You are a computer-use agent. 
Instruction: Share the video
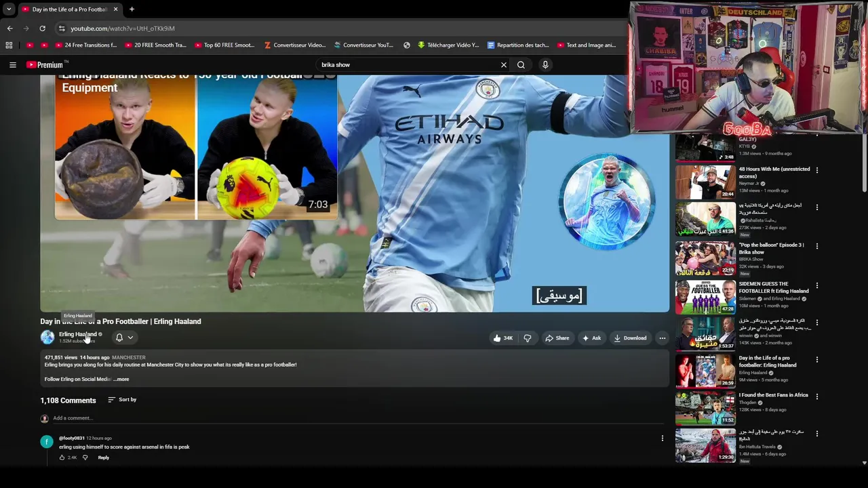pos(557,338)
